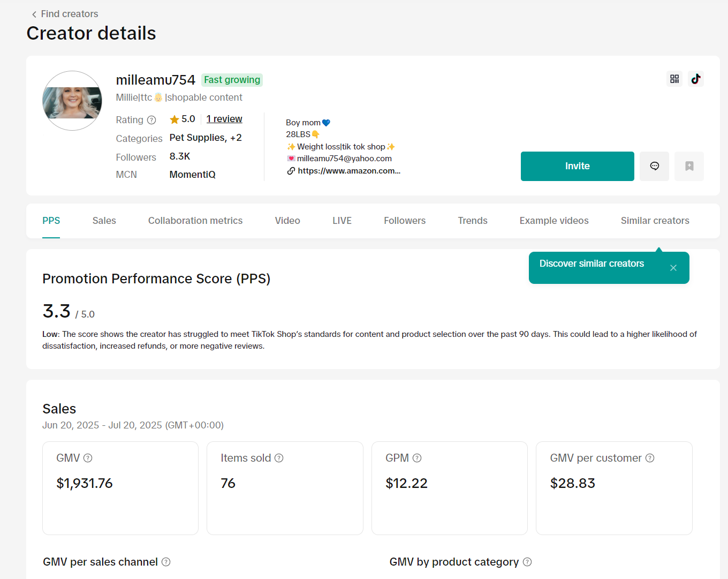Click GMV per sales channel info icon
728x579 pixels.
166,562
